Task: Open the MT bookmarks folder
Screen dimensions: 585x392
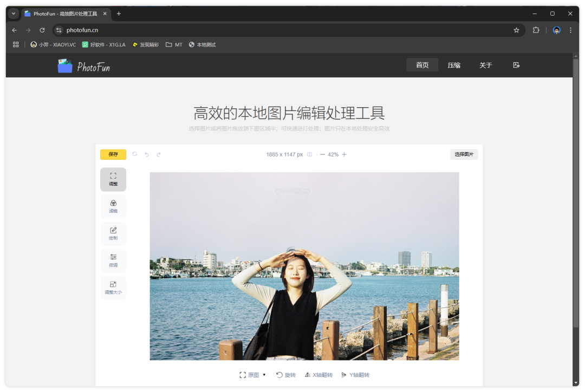Action: [x=174, y=45]
